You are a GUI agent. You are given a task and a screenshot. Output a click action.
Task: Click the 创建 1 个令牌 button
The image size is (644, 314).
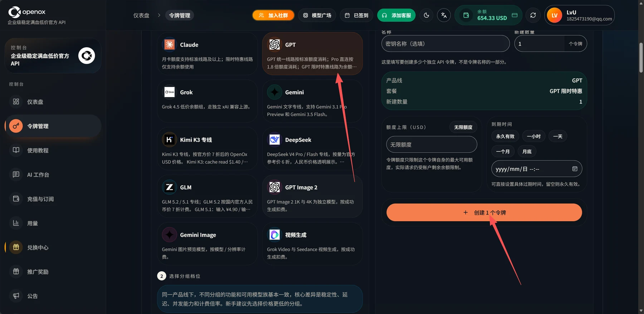(484, 213)
